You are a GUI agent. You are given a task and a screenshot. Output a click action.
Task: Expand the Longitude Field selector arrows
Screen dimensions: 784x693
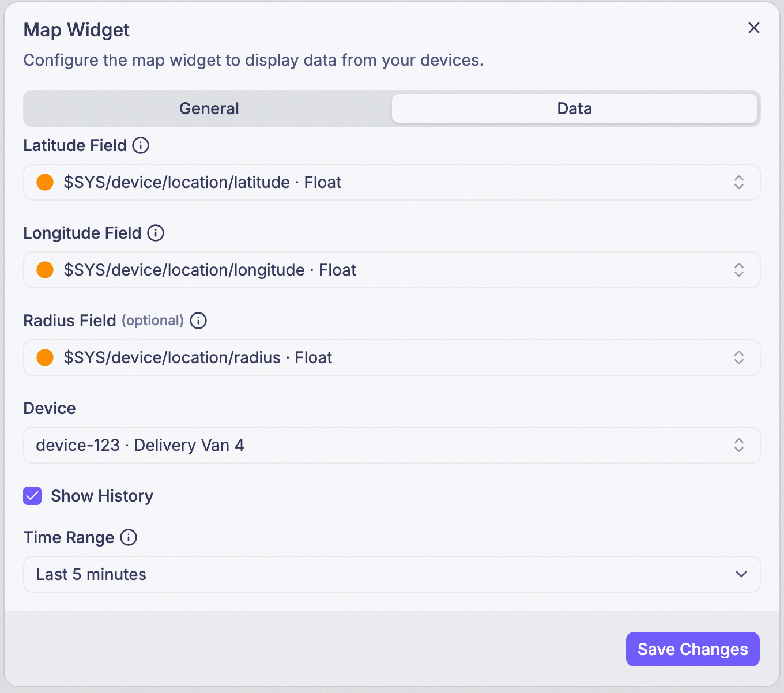(739, 270)
